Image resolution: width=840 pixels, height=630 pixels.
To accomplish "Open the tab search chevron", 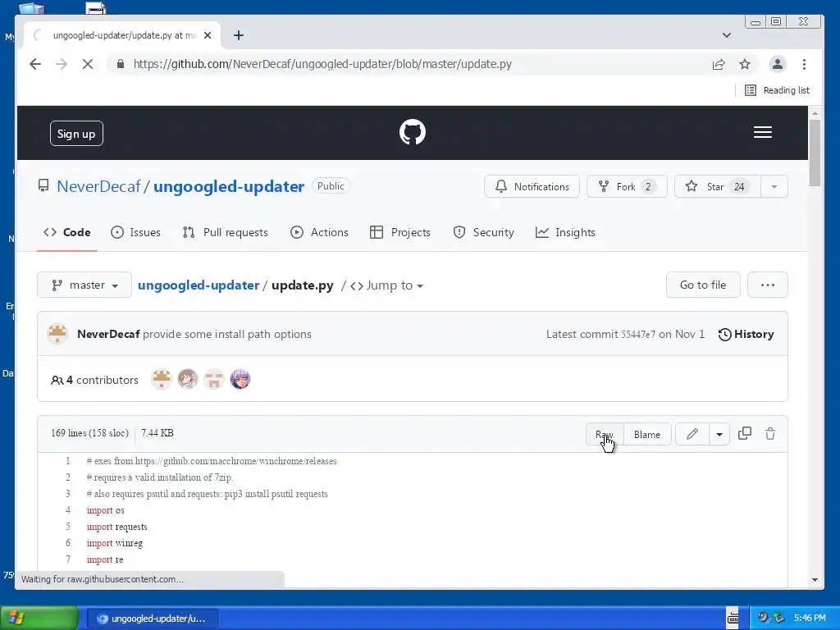I will coord(727,35).
